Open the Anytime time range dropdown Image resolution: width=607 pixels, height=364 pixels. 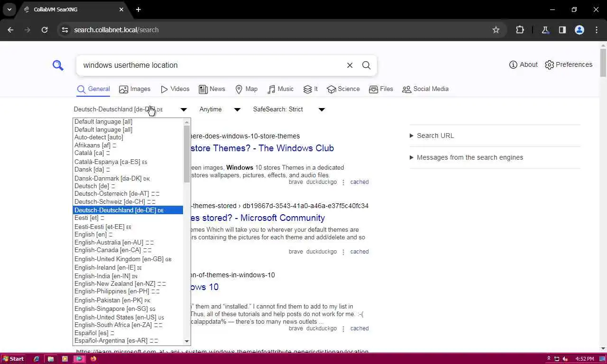(x=220, y=109)
